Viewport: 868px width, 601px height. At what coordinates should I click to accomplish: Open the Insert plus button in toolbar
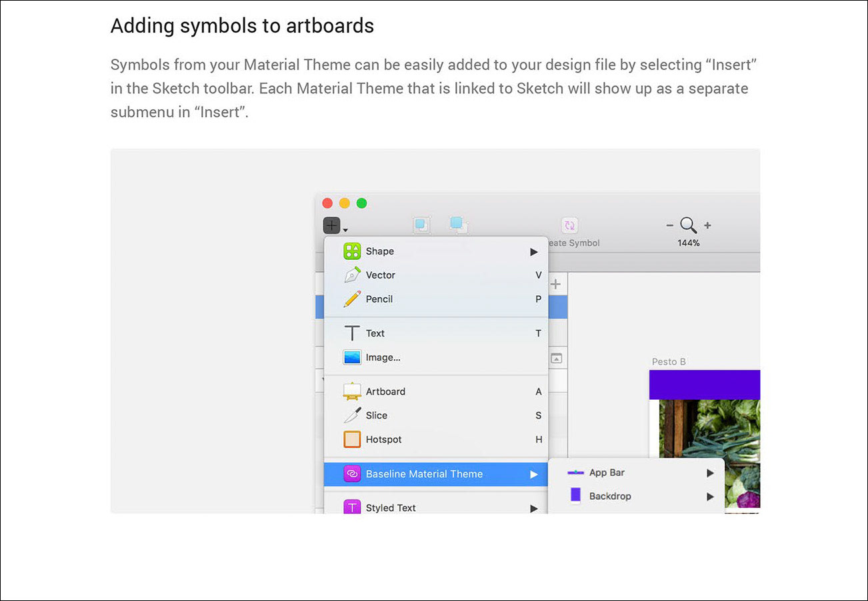332,226
